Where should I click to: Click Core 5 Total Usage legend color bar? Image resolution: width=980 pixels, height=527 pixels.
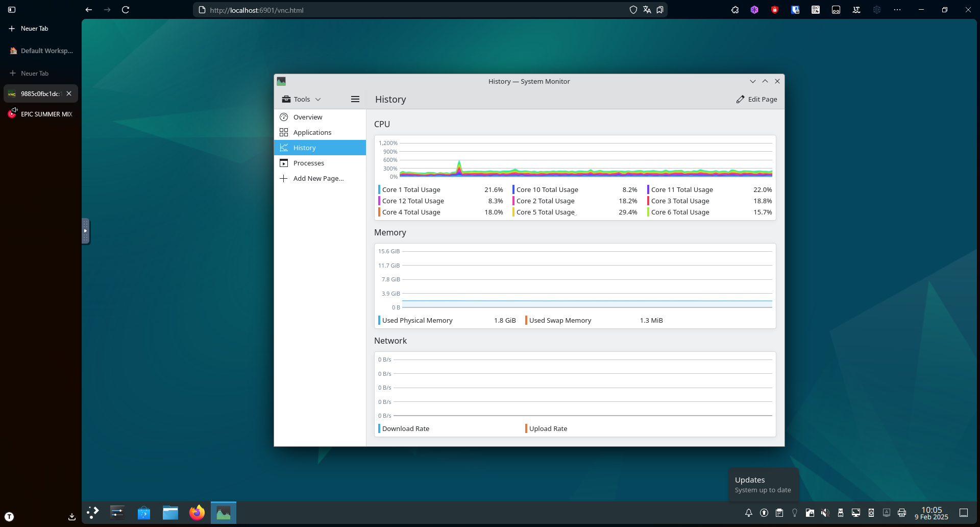[513, 212]
